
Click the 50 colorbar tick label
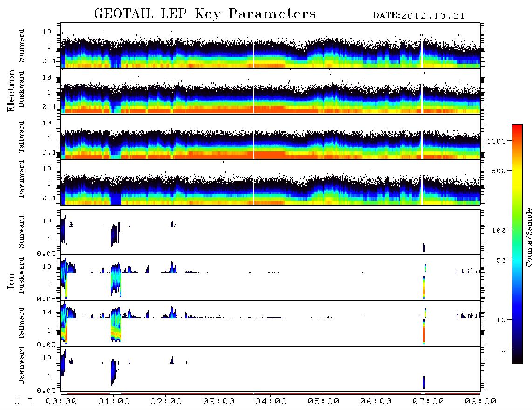[x=501, y=260]
